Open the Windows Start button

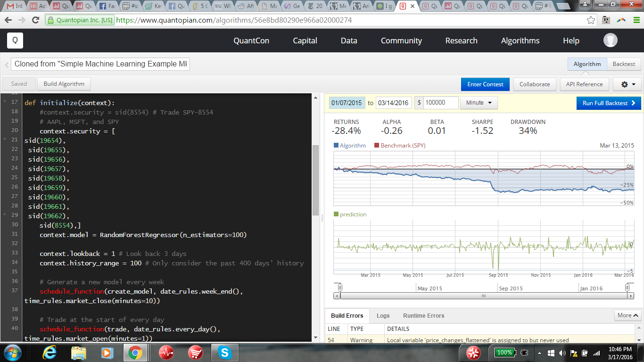(x=12, y=353)
